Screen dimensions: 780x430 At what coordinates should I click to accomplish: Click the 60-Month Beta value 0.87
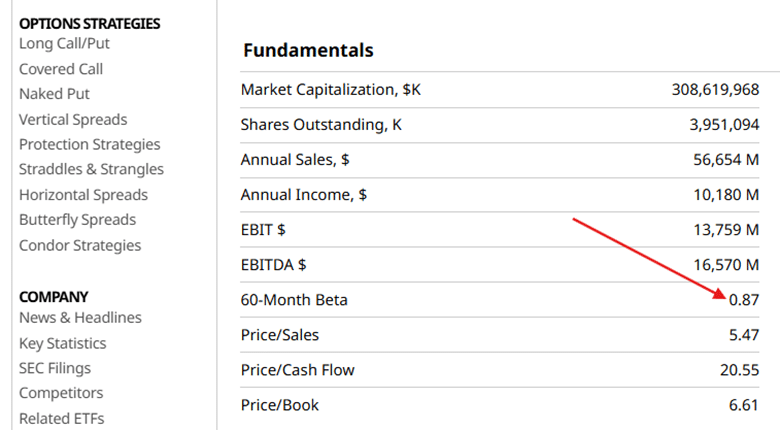[x=743, y=300]
